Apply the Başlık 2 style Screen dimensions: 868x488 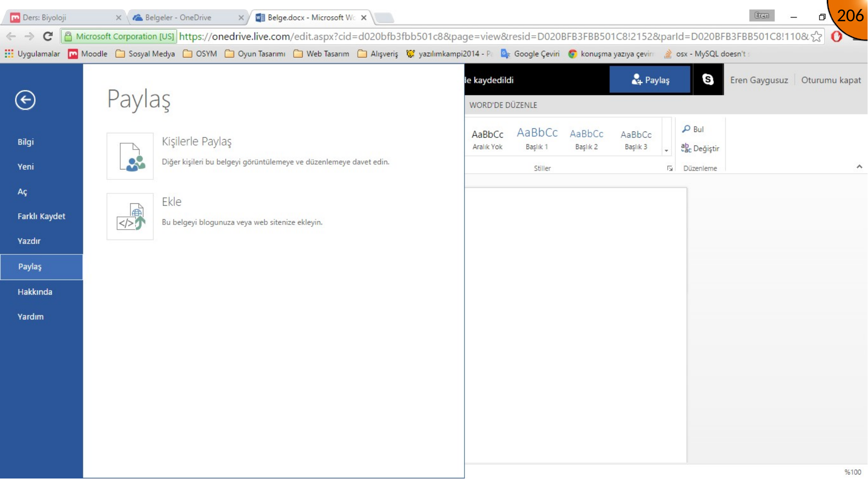click(x=586, y=139)
